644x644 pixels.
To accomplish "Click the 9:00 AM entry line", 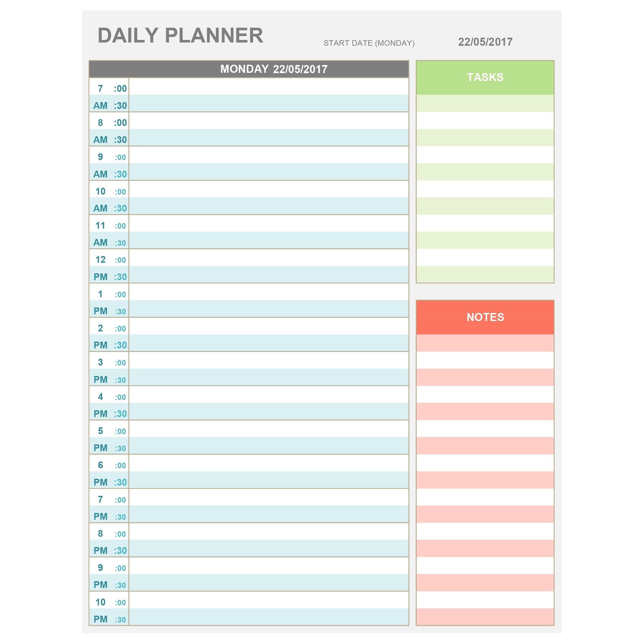I will coord(269,155).
